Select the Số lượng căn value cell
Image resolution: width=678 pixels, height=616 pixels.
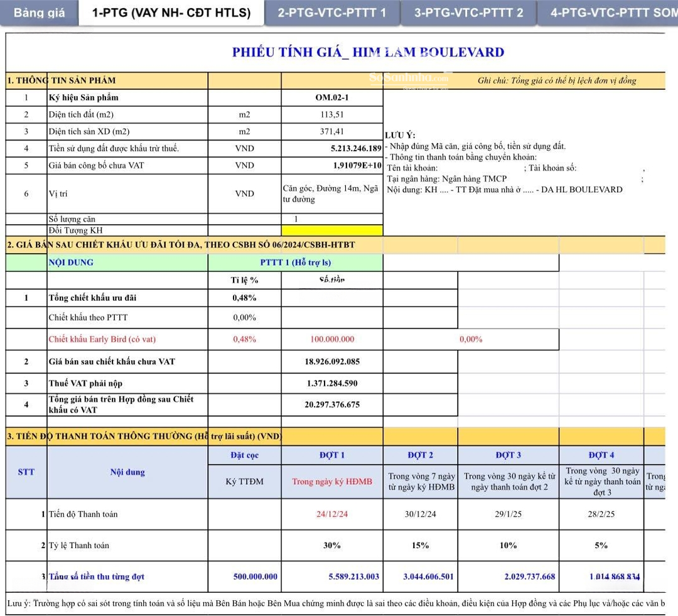331,219
